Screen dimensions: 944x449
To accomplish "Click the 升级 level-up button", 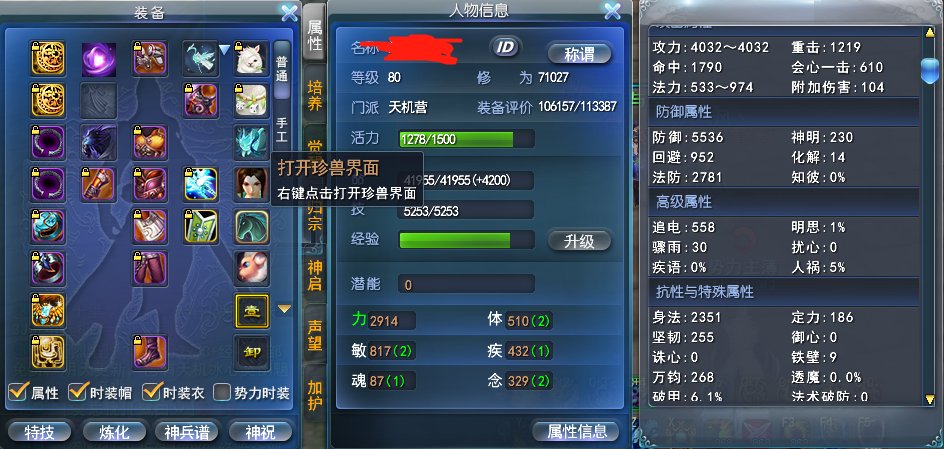I will [x=579, y=241].
